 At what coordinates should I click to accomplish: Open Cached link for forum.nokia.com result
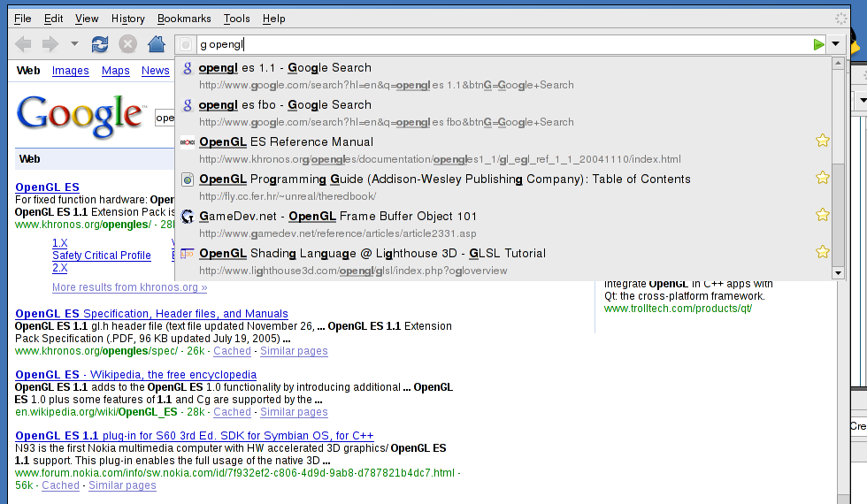click(x=61, y=485)
